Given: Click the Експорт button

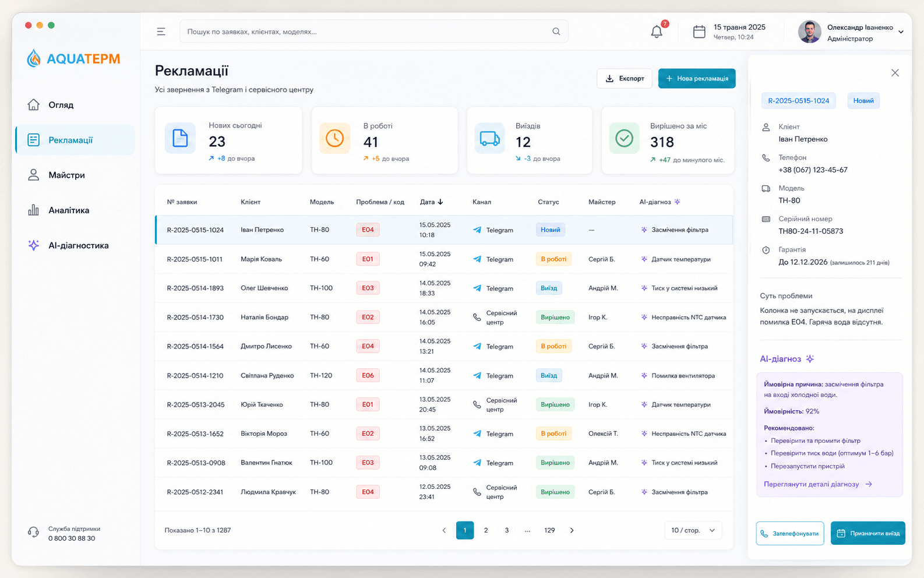Looking at the screenshot, I should pos(625,79).
